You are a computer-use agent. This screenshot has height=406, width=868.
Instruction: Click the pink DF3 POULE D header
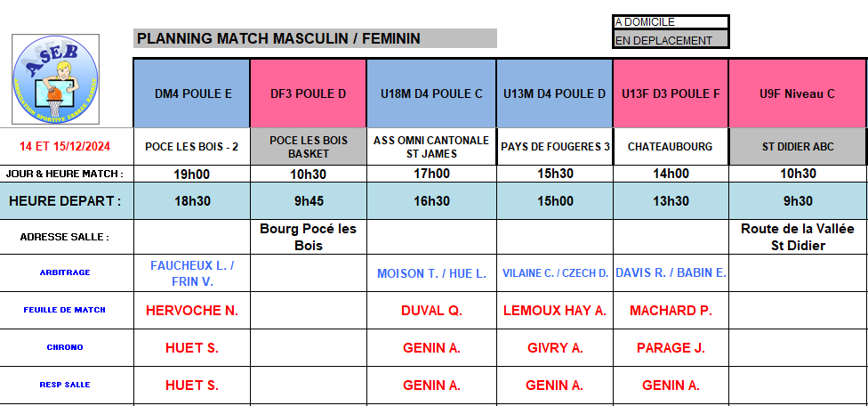[x=308, y=93]
